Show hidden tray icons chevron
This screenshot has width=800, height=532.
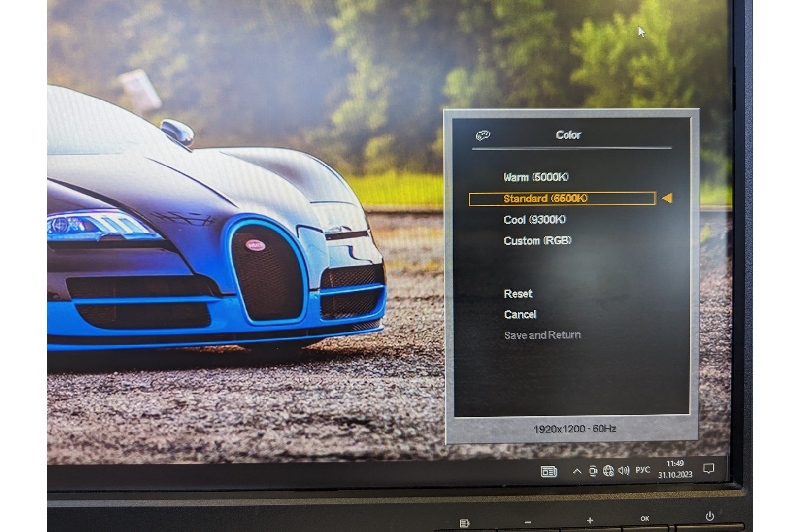[x=577, y=471]
